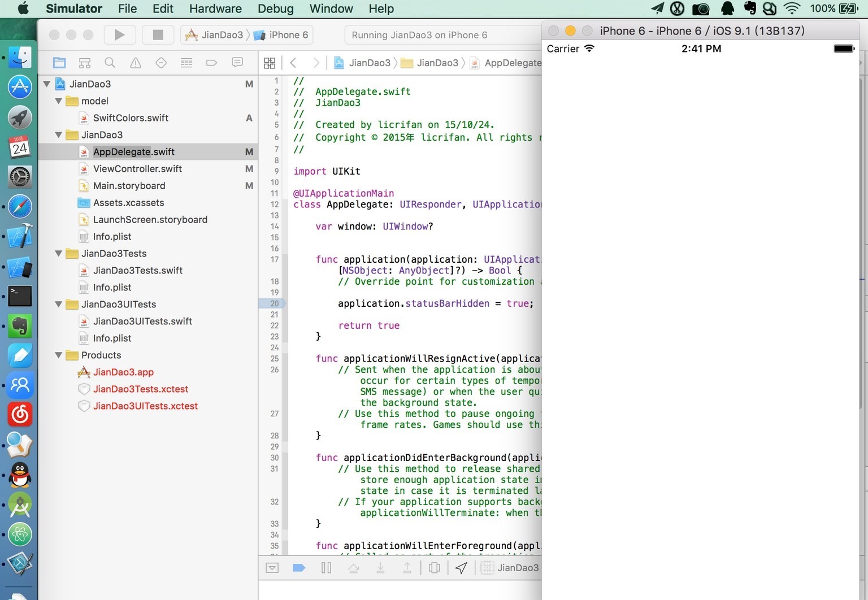This screenshot has width=868, height=600.
Task: Open the Project navigator folder icon
Action: [x=59, y=63]
